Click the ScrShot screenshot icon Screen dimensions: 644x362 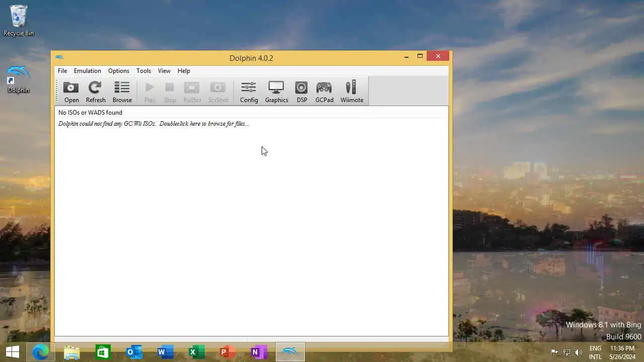coord(218,92)
